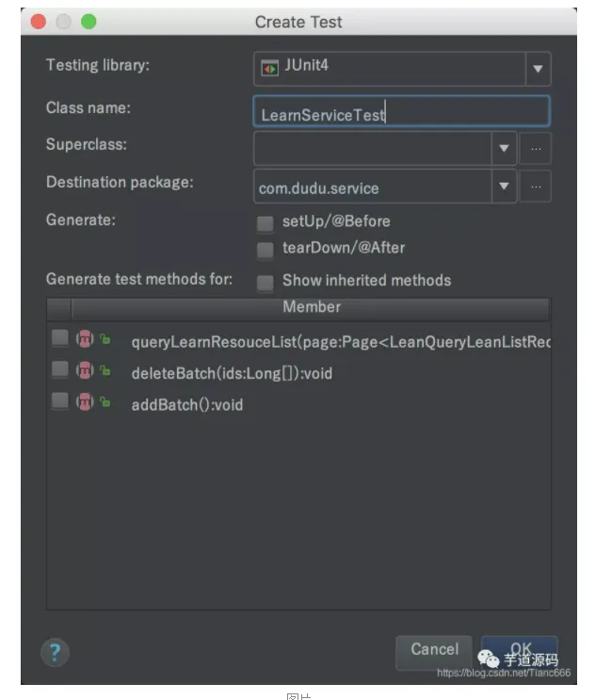595x700 pixels.
Task: Close the Create Test dialog with red button
Action: 39,22
